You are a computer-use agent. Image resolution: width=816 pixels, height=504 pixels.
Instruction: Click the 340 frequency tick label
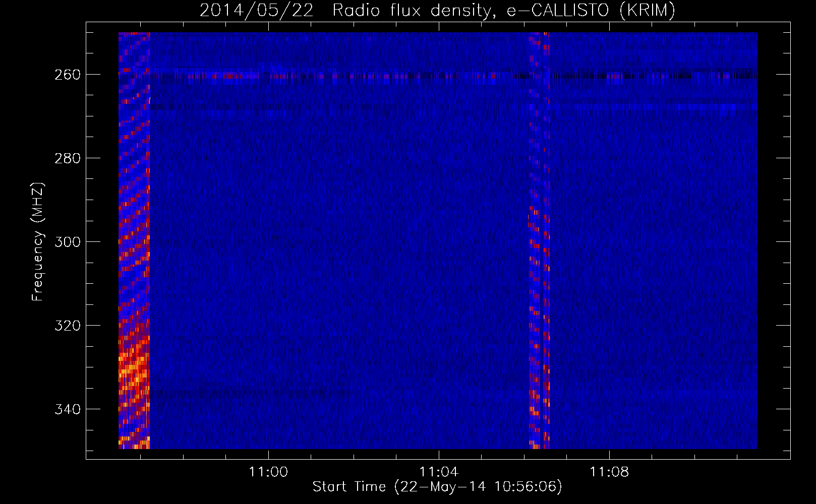tap(68, 409)
